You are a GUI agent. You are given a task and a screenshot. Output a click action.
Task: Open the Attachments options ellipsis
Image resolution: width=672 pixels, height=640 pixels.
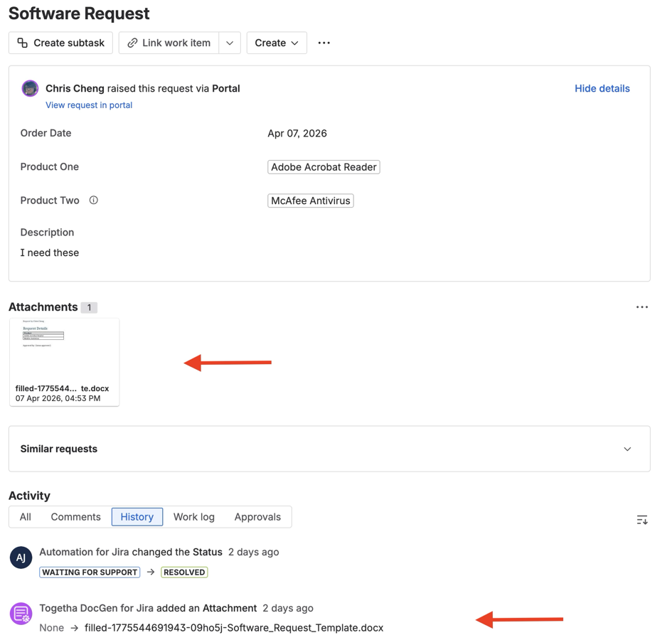click(x=642, y=306)
